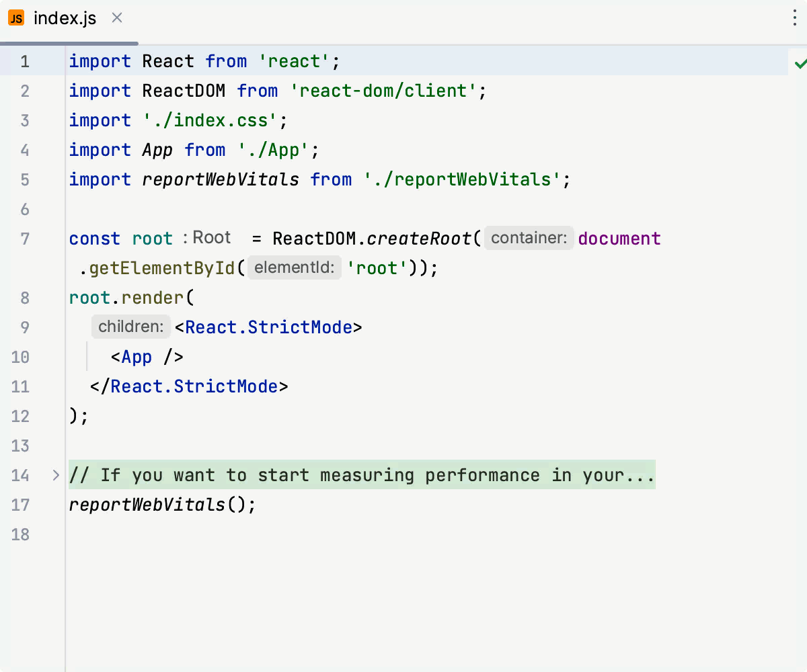Click line number 1 in the gutter

[25, 61]
